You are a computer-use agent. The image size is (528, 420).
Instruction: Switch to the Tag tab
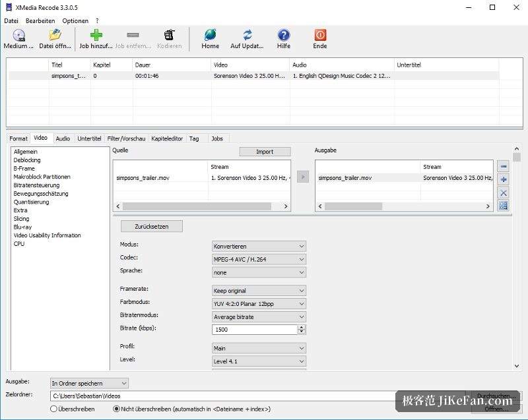[x=193, y=138]
